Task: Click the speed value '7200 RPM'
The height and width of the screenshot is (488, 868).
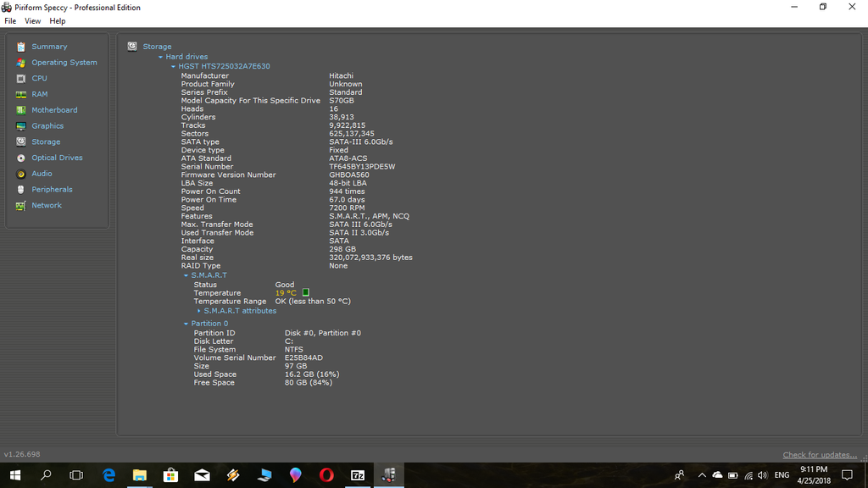Action: 347,208
